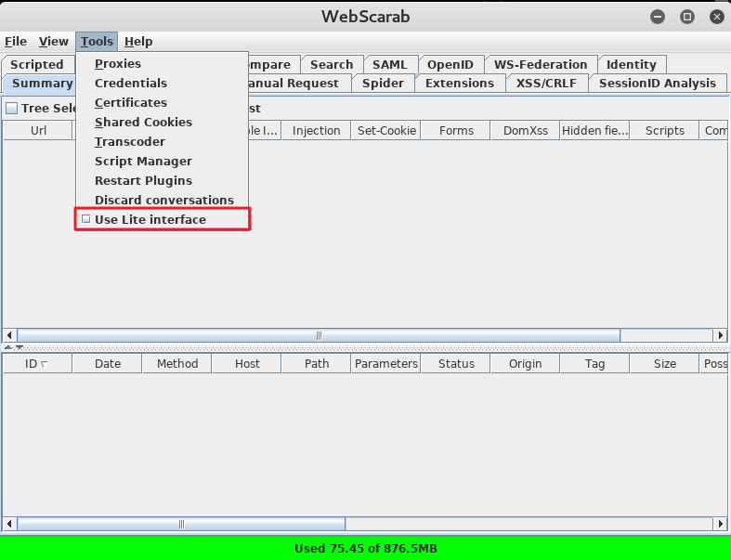
Task: Close the WebScarab window
Action: click(x=716, y=17)
